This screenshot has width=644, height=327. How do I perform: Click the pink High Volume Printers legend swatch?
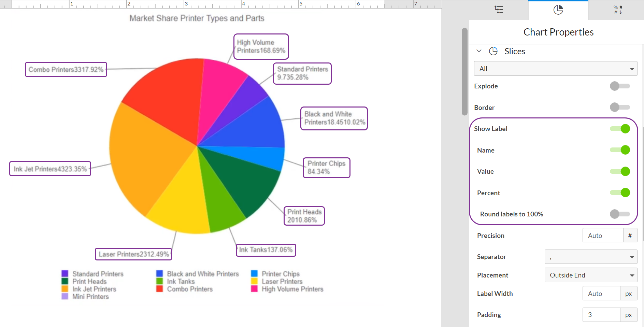click(x=254, y=289)
